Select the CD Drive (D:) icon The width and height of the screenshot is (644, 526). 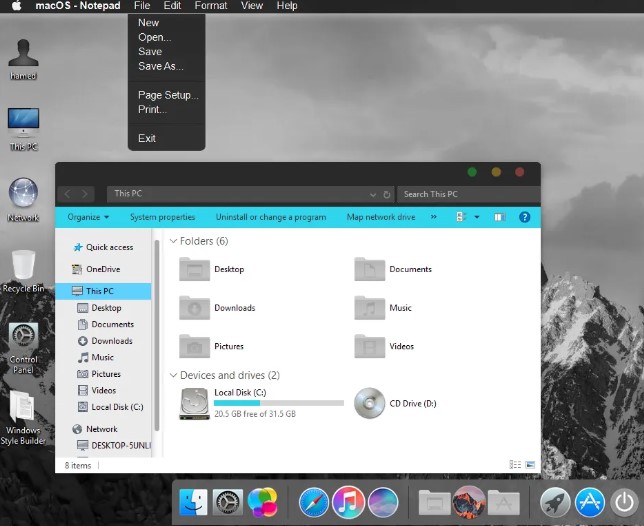coord(369,403)
